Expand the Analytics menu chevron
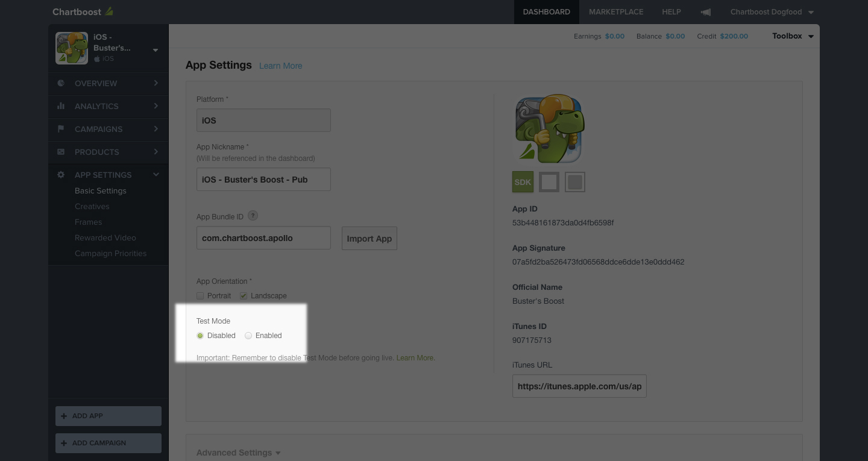The height and width of the screenshot is (461, 868). pos(156,106)
